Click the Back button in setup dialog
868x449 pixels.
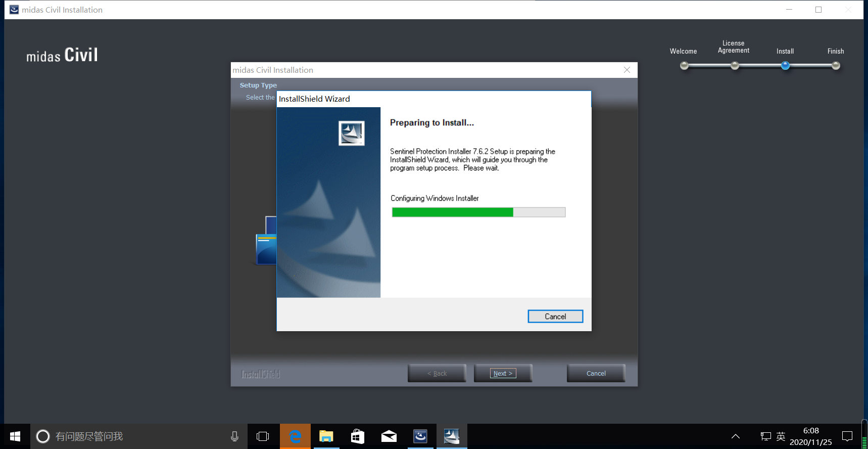click(437, 373)
